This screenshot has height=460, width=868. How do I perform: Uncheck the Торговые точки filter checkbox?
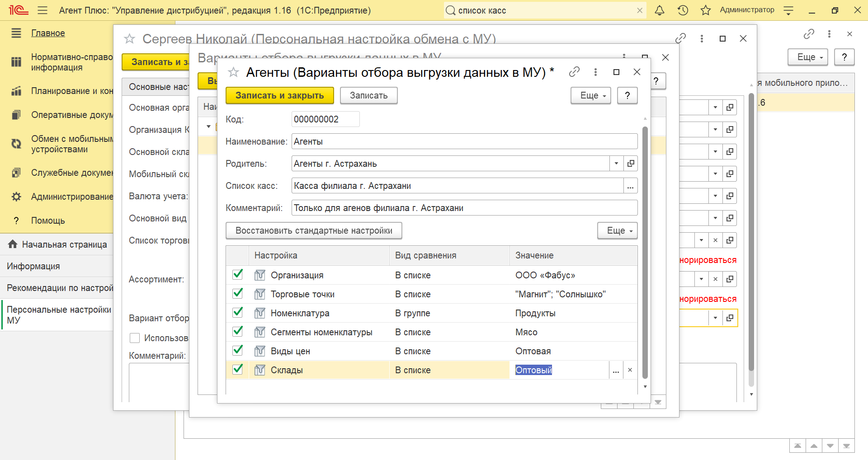tap(237, 293)
